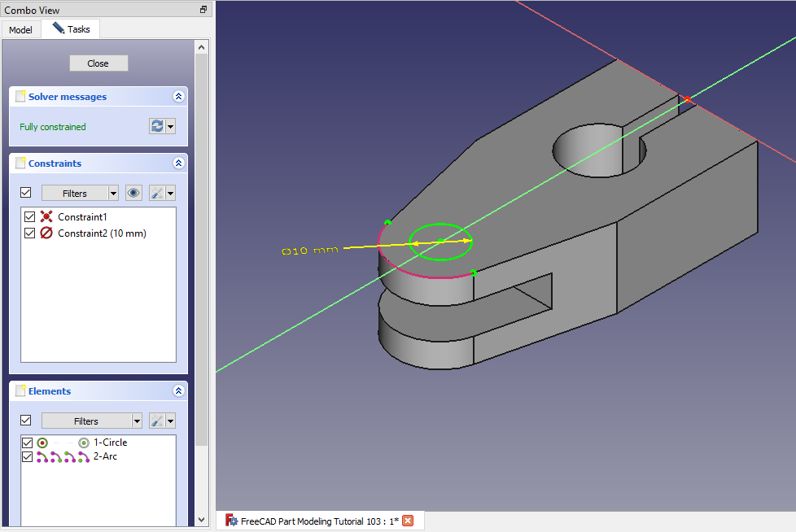Uncheck the 1-Circle element checkbox

point(28,443)
